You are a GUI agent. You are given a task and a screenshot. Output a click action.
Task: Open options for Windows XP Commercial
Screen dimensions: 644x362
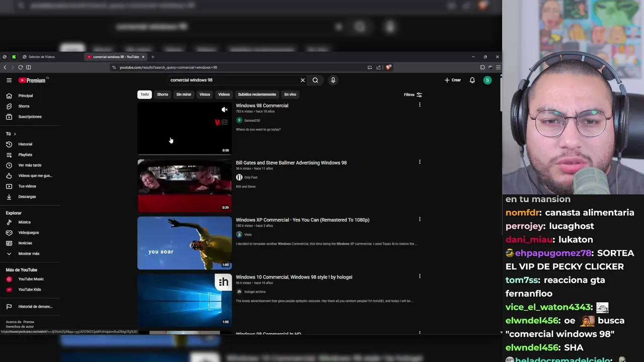click(x=420, y=219)
